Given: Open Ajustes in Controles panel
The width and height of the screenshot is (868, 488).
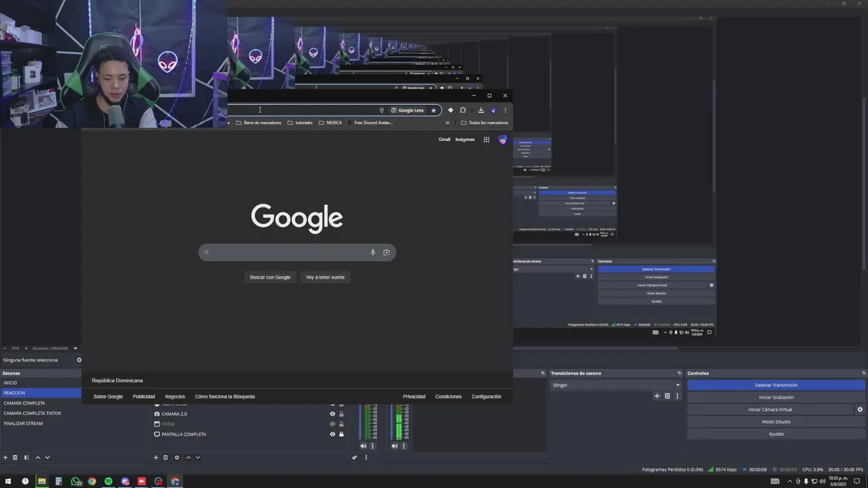Looking at the screenshot, I should (x=776, y=434).
